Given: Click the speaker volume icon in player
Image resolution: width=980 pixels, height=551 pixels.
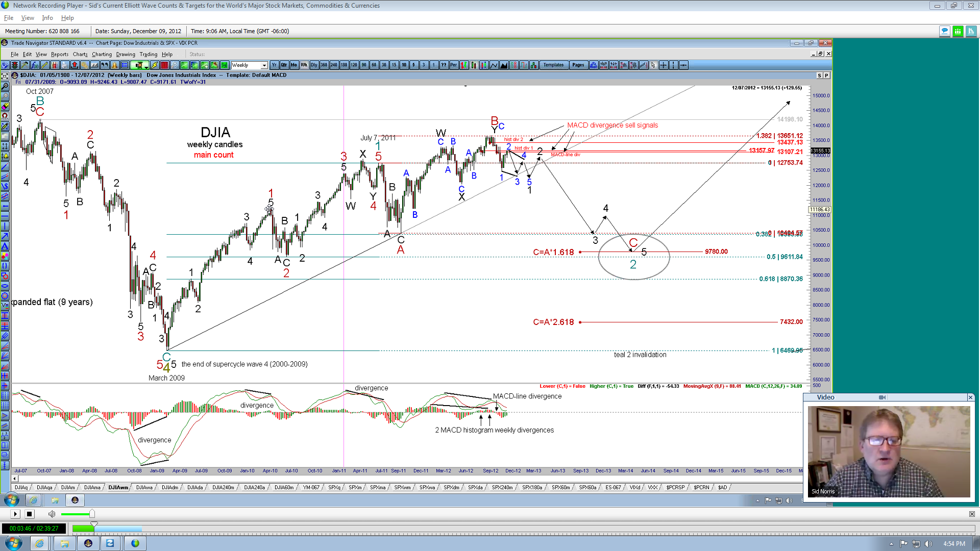Looking at the screenshot, I should click(x=52, y=514).
